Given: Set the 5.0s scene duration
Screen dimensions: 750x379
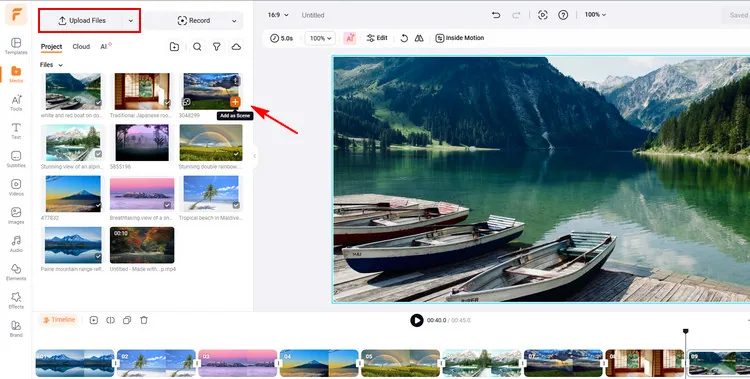Looking at the screenshot, I should point(281,38).
